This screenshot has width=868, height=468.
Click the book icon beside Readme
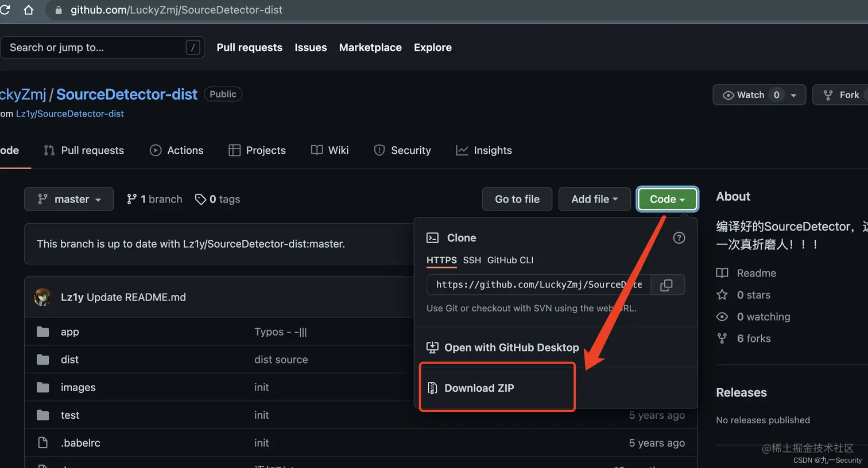722,273
